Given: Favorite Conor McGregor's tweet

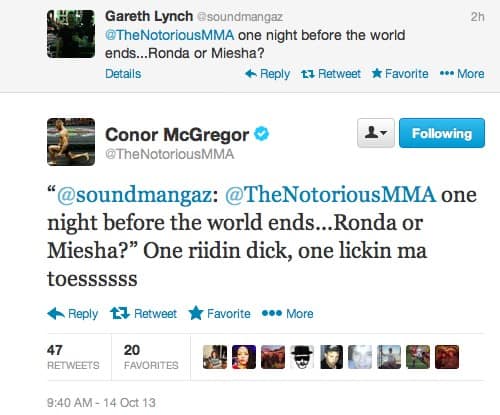Looking at the screenshot, I should (x=219, y=314).
